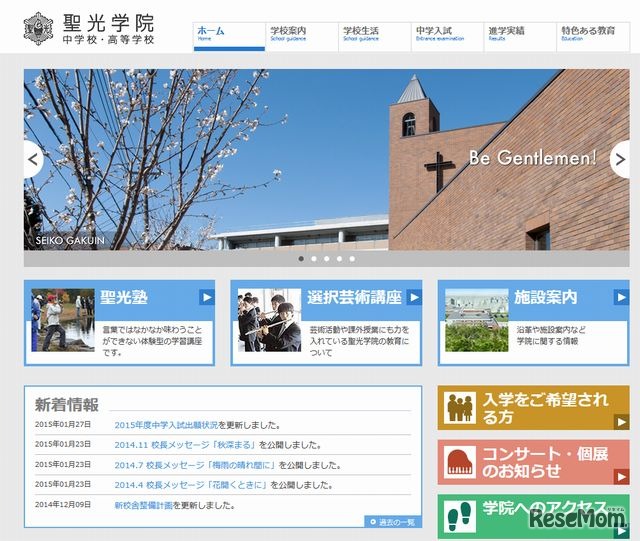Click arrow icon on 施設案内 card
Viewport: 640px width, 541px height.
click(621, 297)
